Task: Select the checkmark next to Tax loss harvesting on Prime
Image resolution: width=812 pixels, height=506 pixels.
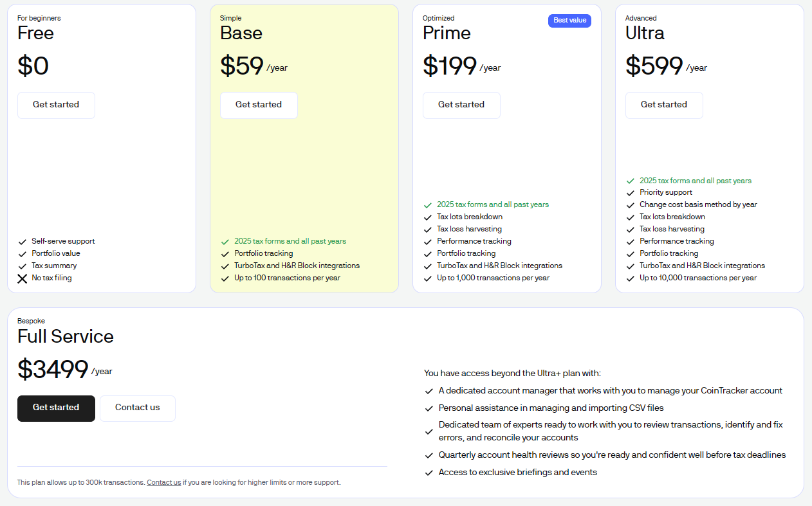Action: 427,229
